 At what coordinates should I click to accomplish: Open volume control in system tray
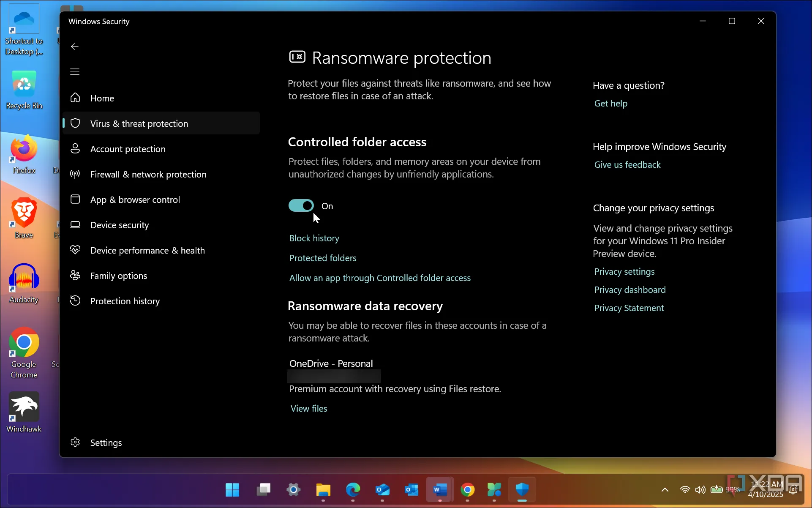[x=700, y=490]
